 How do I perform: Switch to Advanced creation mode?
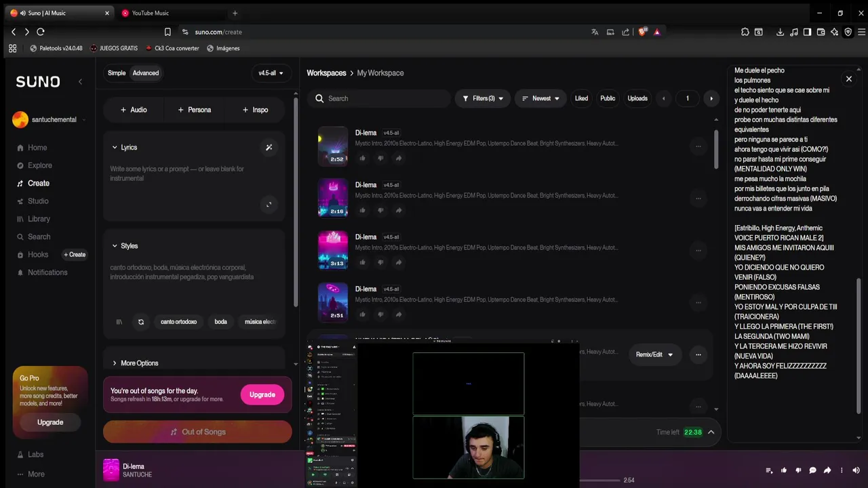tap(146, 73)
